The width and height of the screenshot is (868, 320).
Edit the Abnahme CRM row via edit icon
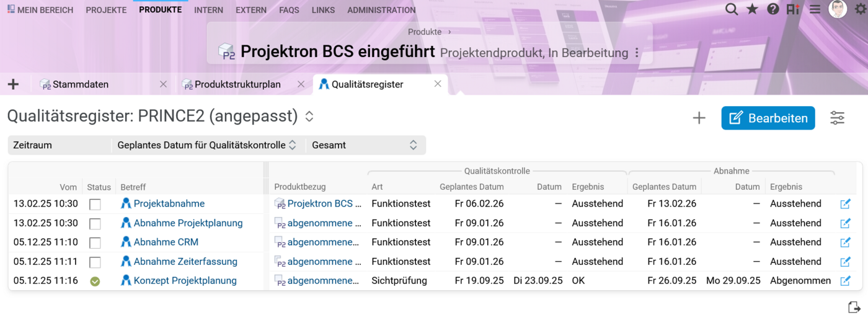845,242
